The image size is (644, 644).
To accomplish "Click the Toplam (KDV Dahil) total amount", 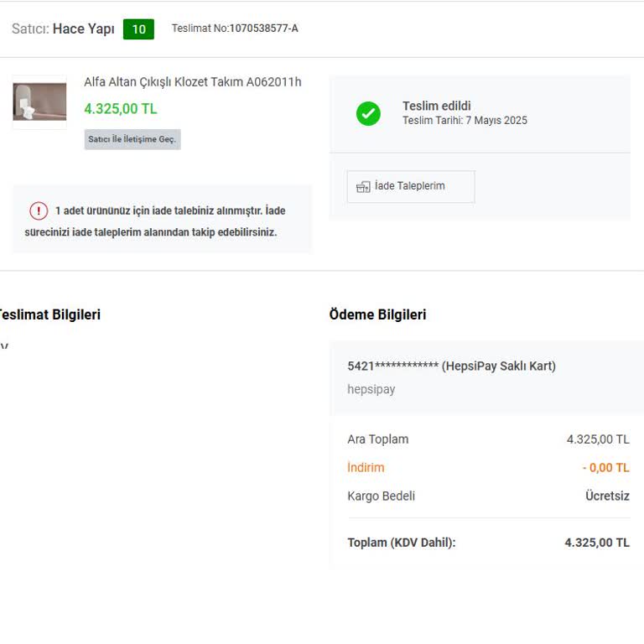I will [596, 543].
